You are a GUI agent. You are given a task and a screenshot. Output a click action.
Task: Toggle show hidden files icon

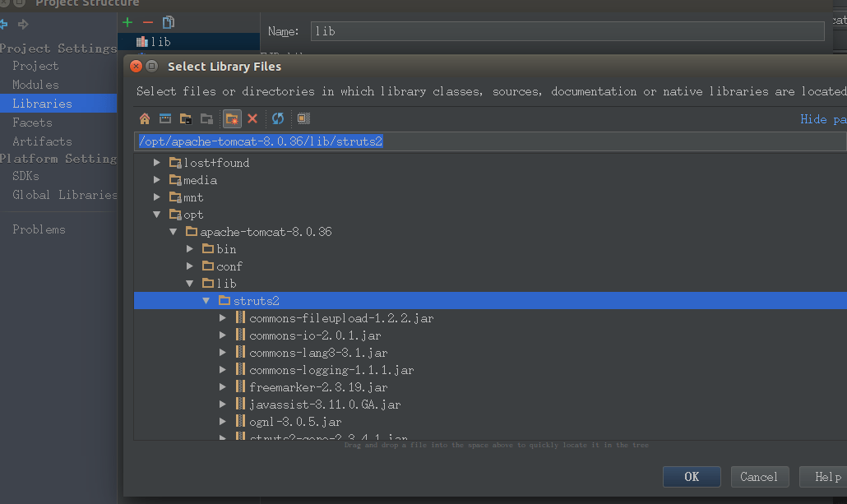[303, 118]
